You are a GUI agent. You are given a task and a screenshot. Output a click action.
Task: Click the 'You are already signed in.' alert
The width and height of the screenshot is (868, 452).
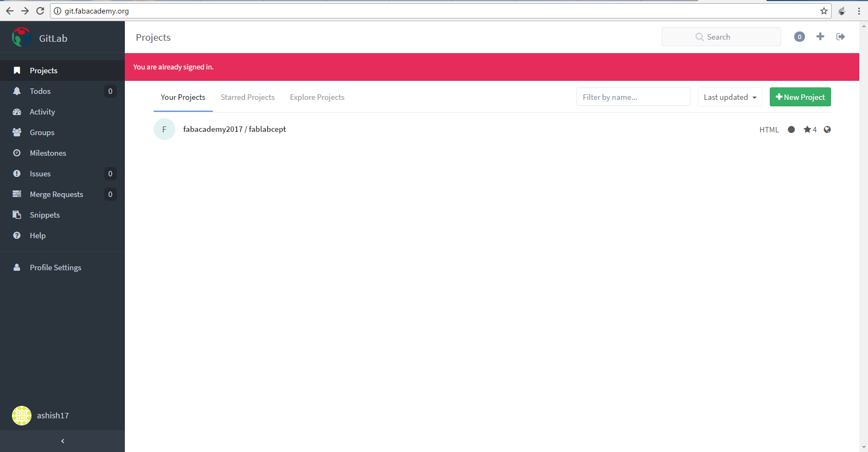click(x=492, y=67)
